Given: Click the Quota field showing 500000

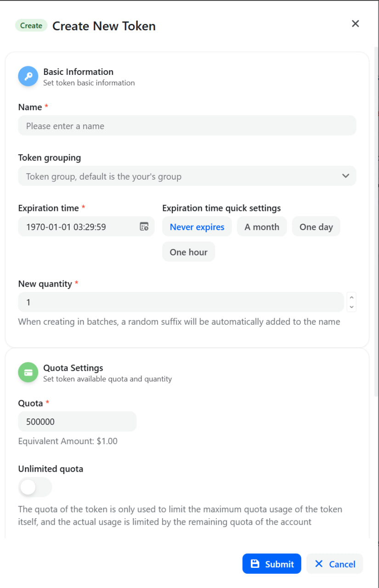Looking at the screenshot, I should (77, 421).
